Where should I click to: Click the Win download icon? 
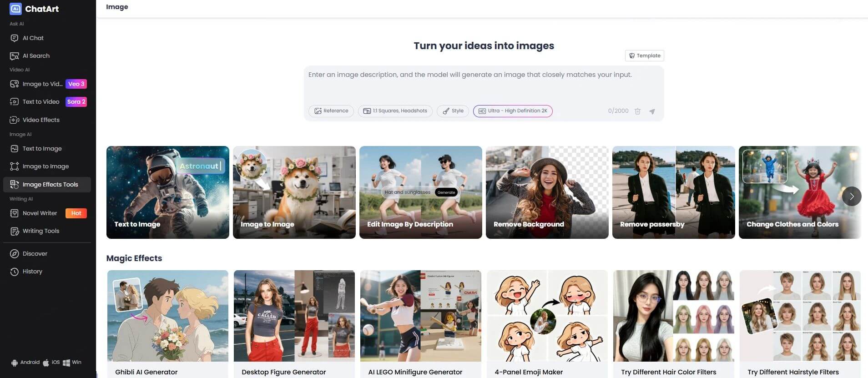pyautogui.click(x=66, y=363)
